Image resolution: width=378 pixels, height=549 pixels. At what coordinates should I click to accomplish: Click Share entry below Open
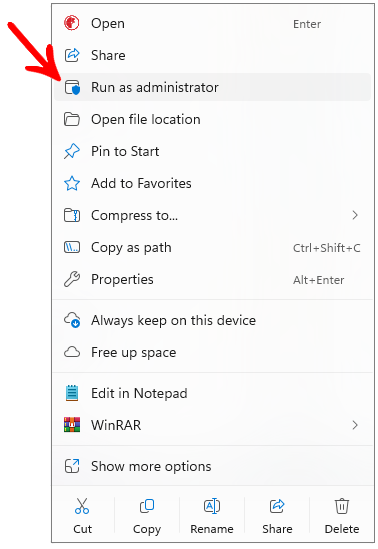pos(212,55)
